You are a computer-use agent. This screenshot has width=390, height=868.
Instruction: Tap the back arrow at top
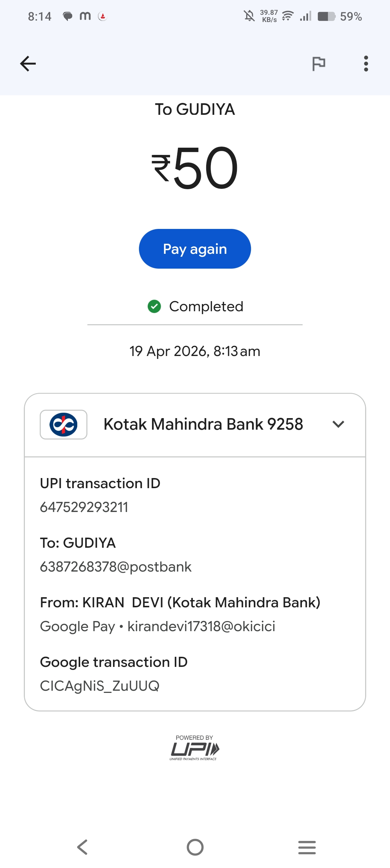click(x=28, y=64)
